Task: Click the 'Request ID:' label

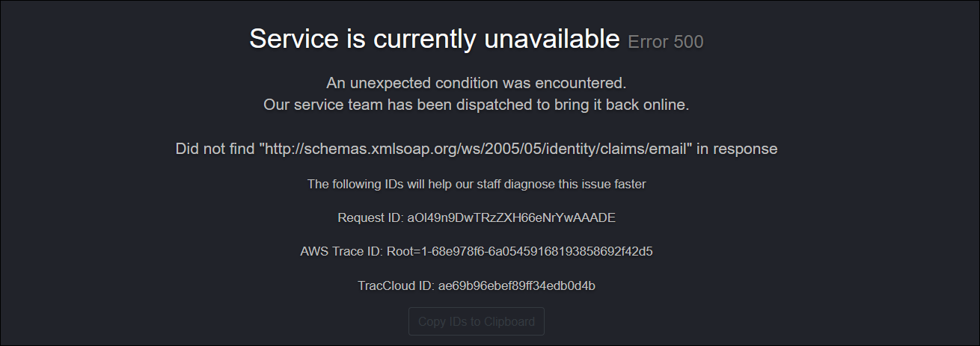Action: pos(370,218)
